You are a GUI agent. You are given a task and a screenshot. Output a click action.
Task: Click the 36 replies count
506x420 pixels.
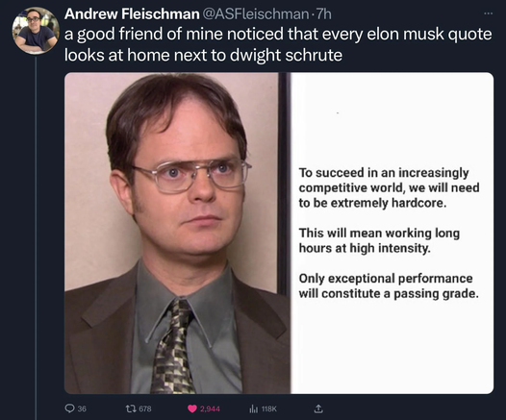(x=82, y=408)
